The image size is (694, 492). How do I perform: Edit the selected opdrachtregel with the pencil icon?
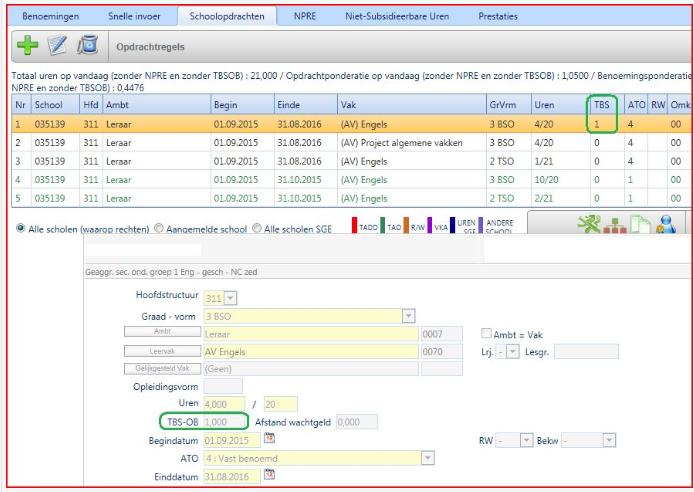click(x=57, y=46)
